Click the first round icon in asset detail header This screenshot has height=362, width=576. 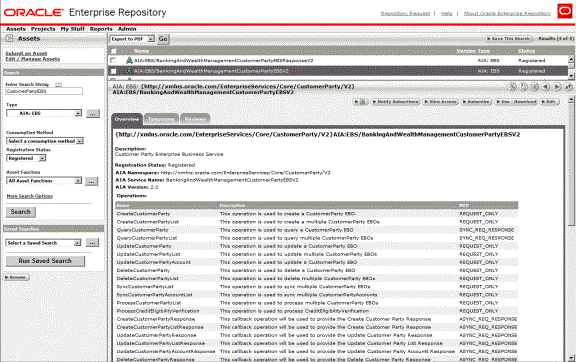pyautogui.click(x=512, y=87)
